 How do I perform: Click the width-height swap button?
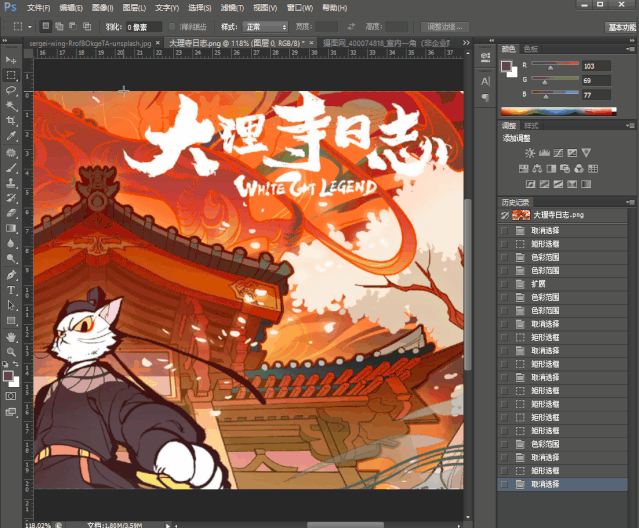point(351,27)
